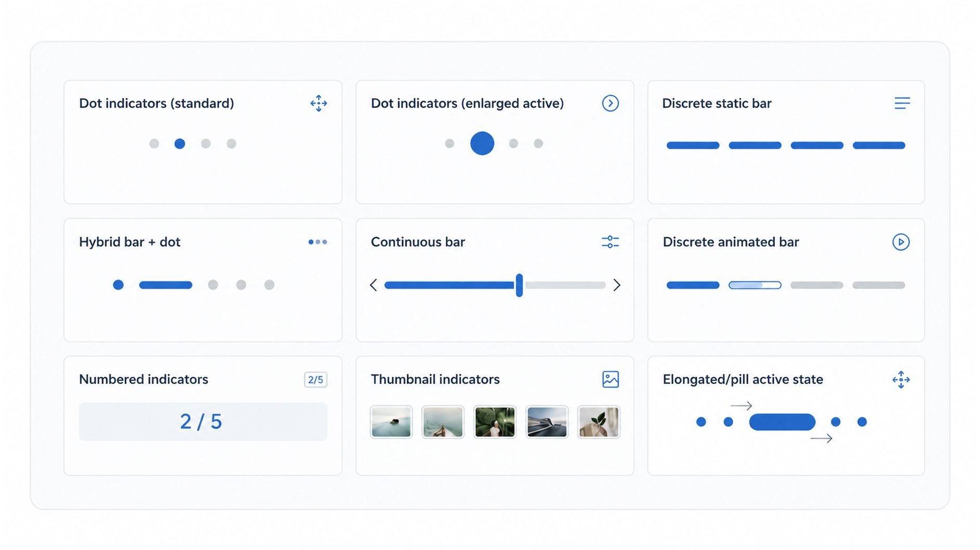The image size is (980, 550).
Task: Click the image icon on Thumbnail indicators card
Action: [610, 379]
